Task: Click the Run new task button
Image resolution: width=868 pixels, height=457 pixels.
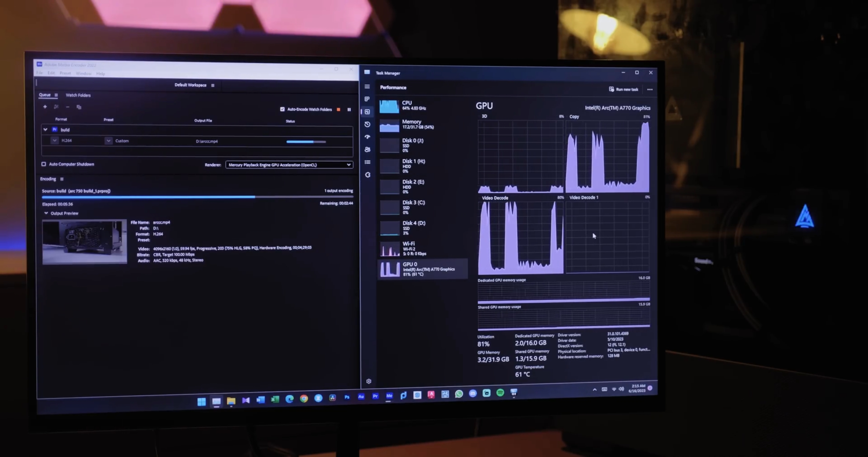Action: (x=624, y=89)
